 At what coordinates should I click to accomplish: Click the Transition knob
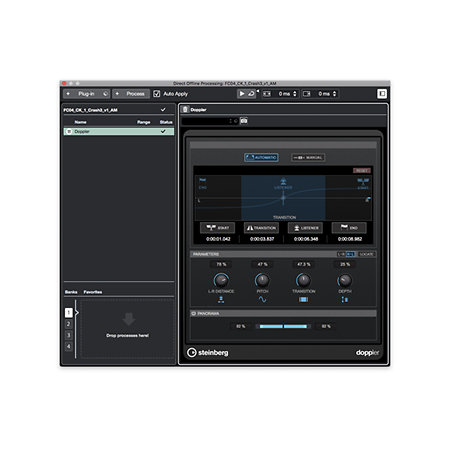[303, 280]
